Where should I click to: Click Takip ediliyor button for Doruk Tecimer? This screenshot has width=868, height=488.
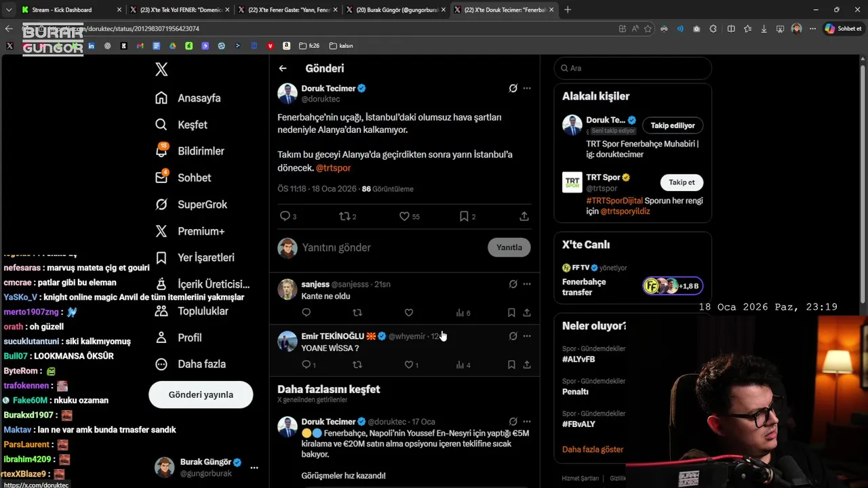[673, 125]
